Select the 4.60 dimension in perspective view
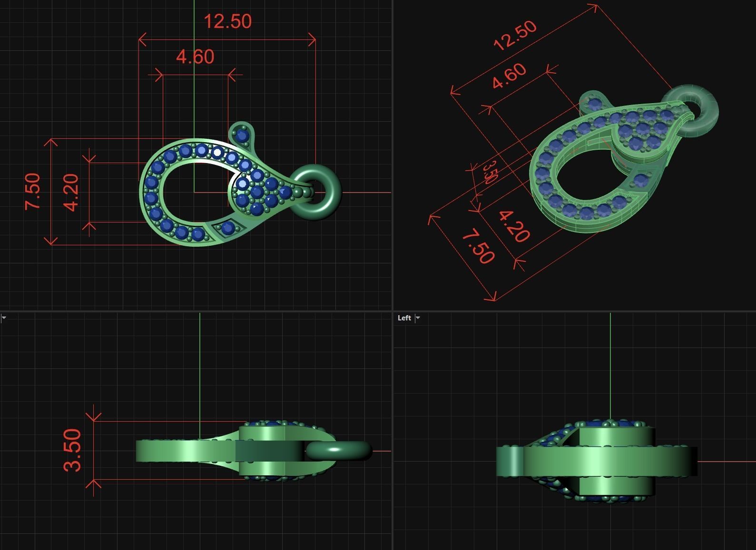 [509, 76]
